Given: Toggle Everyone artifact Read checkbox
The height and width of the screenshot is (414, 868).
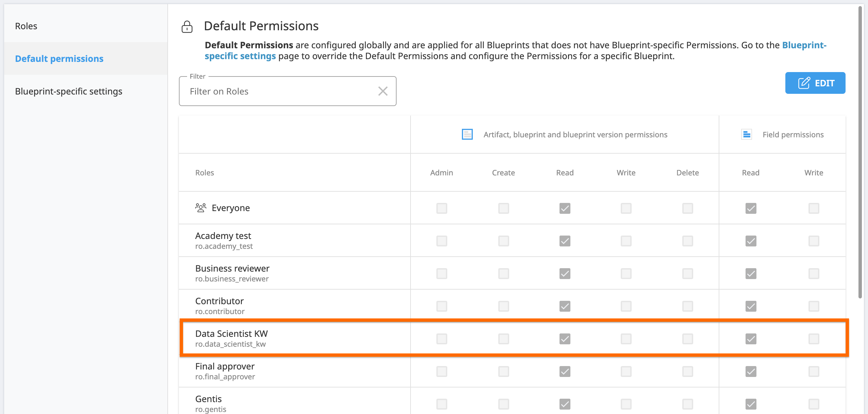Looking at the screenshot, I should [565, 208].
